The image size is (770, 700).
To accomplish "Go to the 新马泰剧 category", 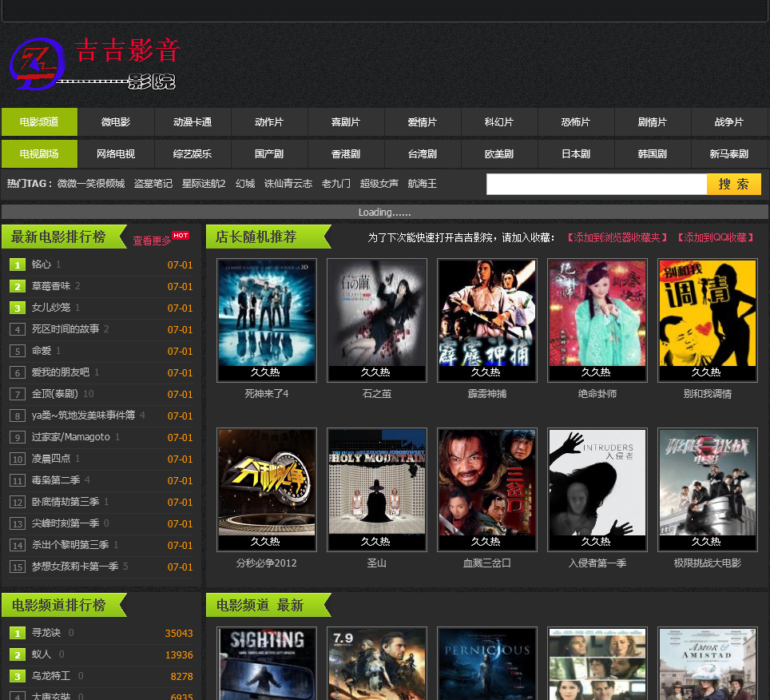I will [728, 153].
